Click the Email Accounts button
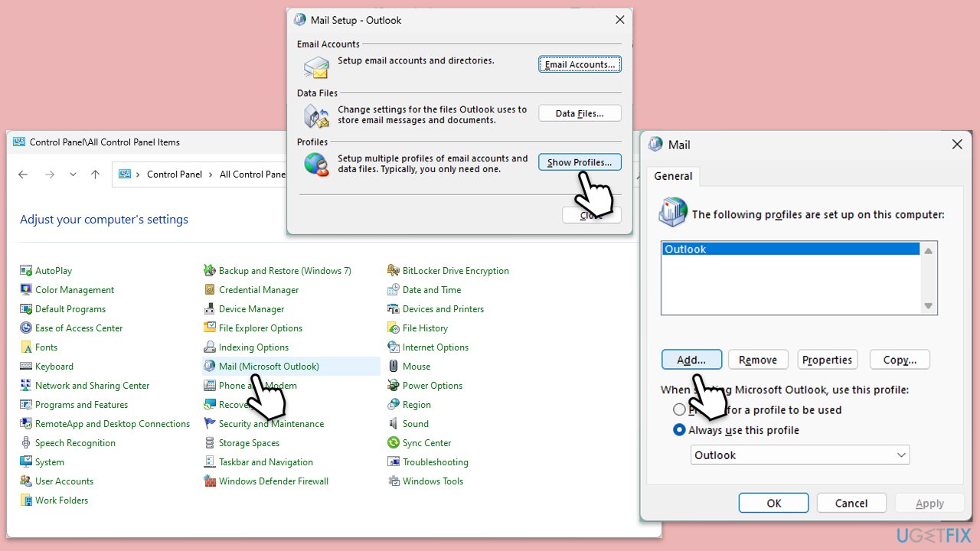Screen dimensions: 980x551 580,64
